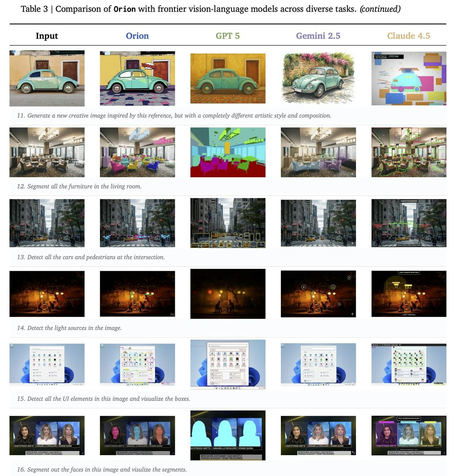Screen dimensions: 454x476
Task: Launch the Settings gear icon in the Start menu
Action: (x=60, y=355)
